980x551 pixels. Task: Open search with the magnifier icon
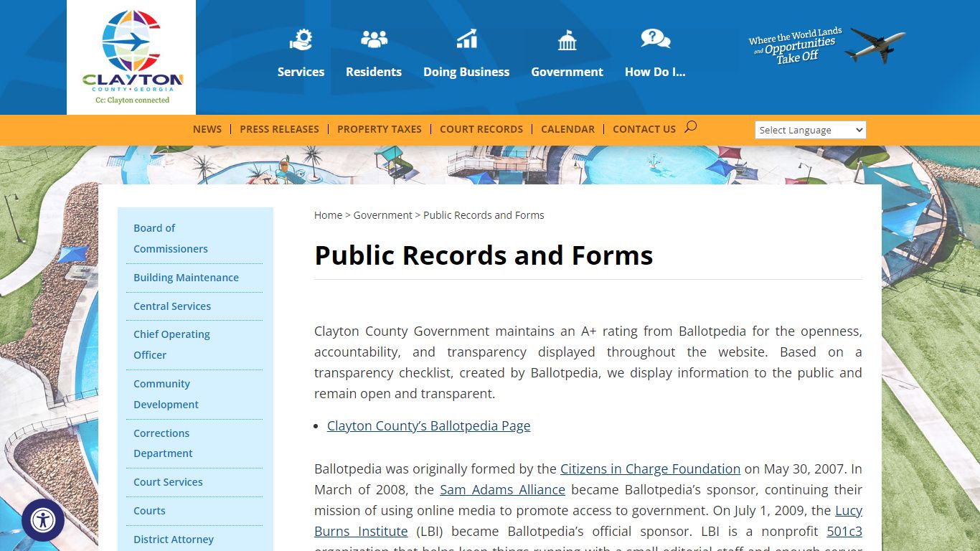click(690, 127)
